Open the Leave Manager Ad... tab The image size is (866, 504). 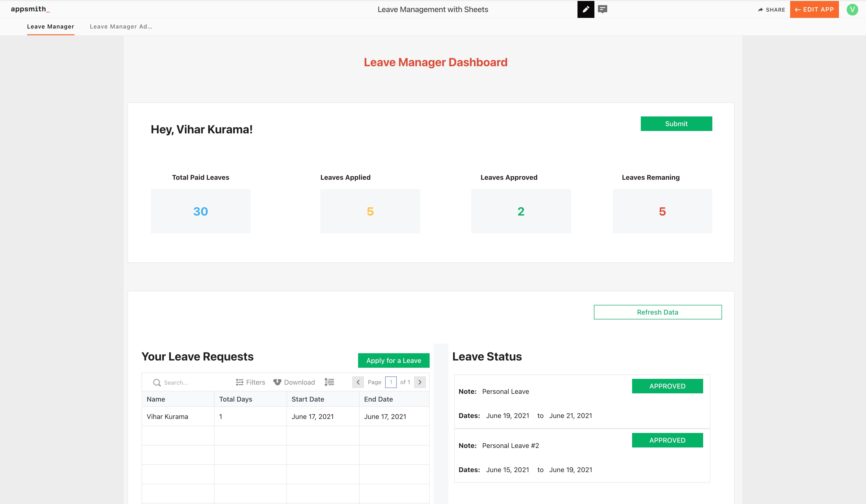pos(121,26)
